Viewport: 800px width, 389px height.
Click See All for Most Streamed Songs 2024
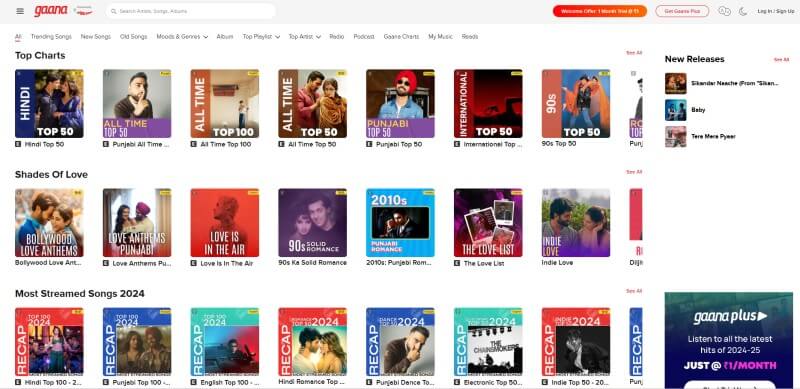(634, 291)
